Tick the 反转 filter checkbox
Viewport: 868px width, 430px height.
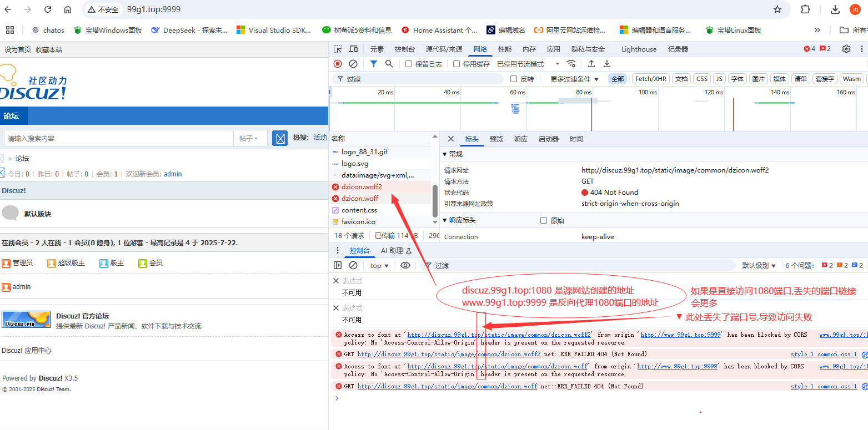(514, 79)
